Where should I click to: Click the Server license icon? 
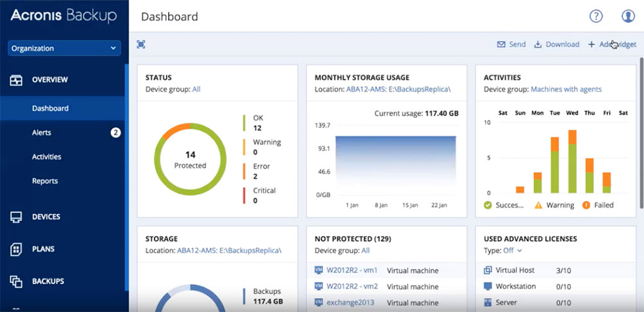point(488,302)
